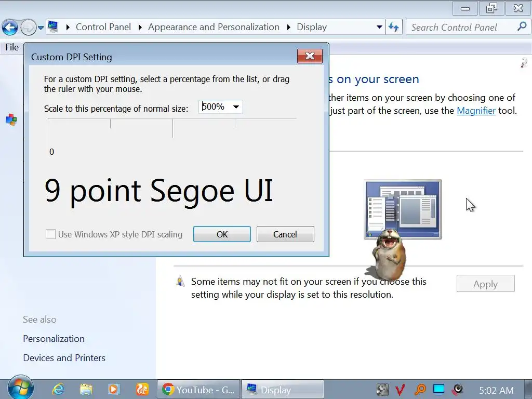Open Appearance and Personalization breadcrumb
This screenshot has height=399, width=532.
(214, 27)
